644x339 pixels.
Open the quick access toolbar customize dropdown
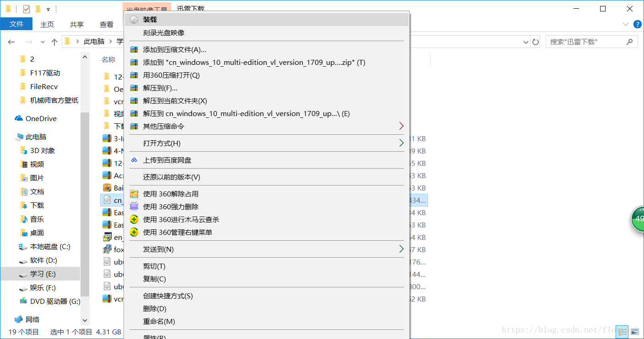point(48,9)
